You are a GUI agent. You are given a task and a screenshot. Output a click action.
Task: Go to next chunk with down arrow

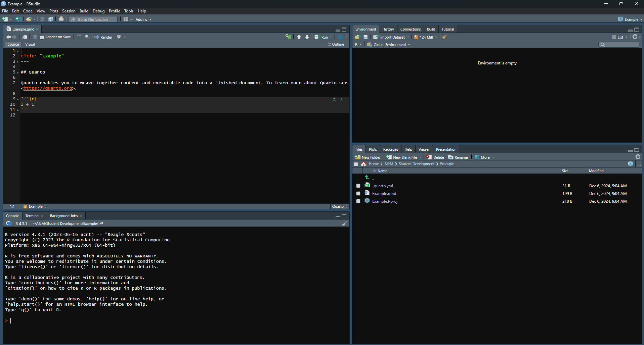307,37
